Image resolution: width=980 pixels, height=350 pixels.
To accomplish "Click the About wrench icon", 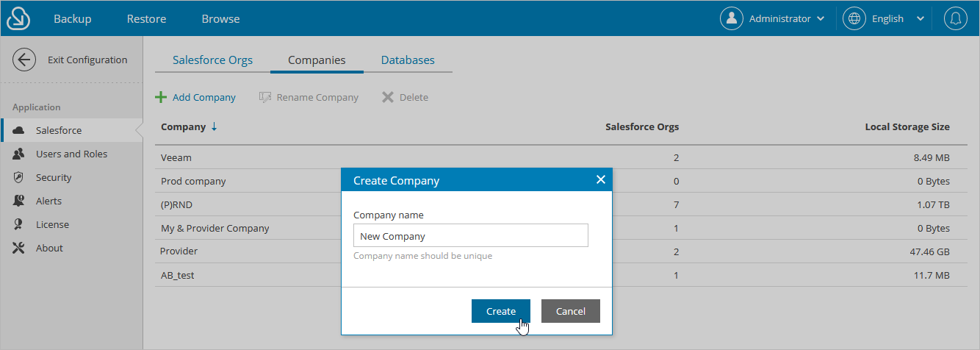I will [x=19, y=249].
